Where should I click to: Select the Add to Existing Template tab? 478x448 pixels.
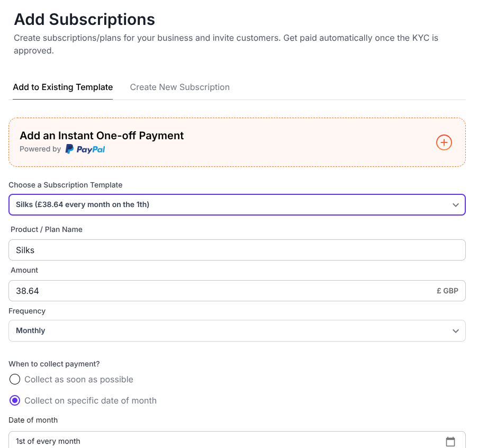(x=62, y=87)
